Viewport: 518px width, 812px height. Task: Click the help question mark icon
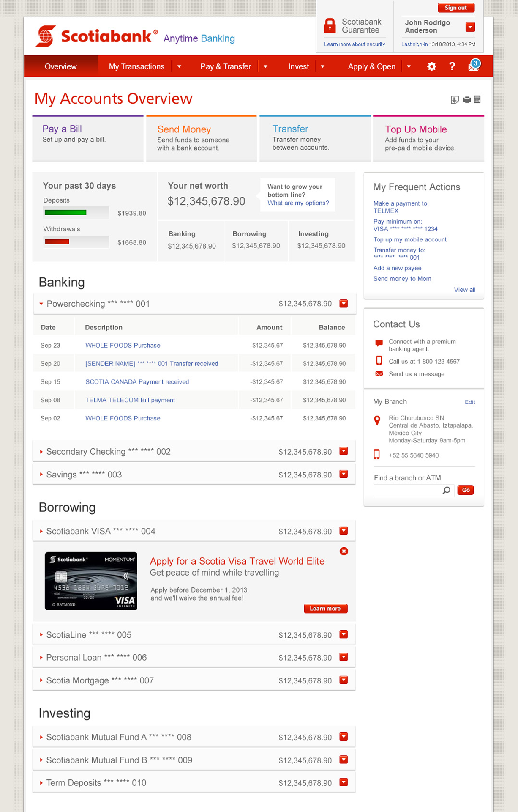pos(452,66)
